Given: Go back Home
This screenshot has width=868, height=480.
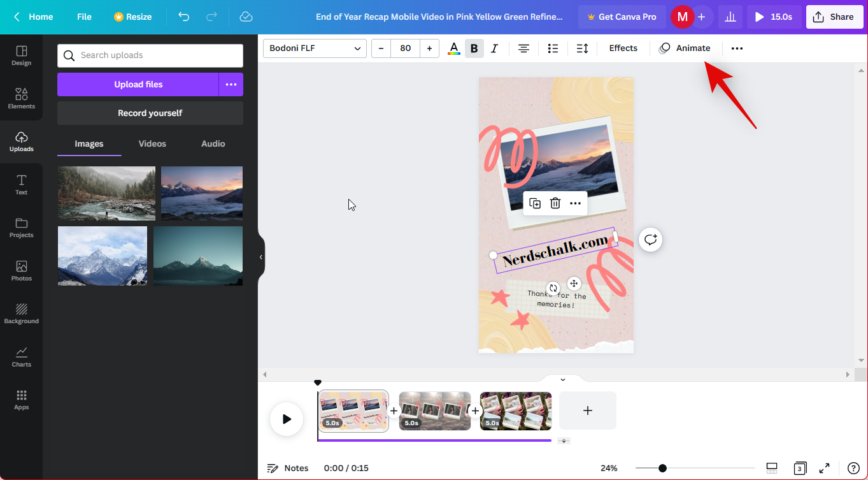Looking at the screenshot, I should coord(33,17).
